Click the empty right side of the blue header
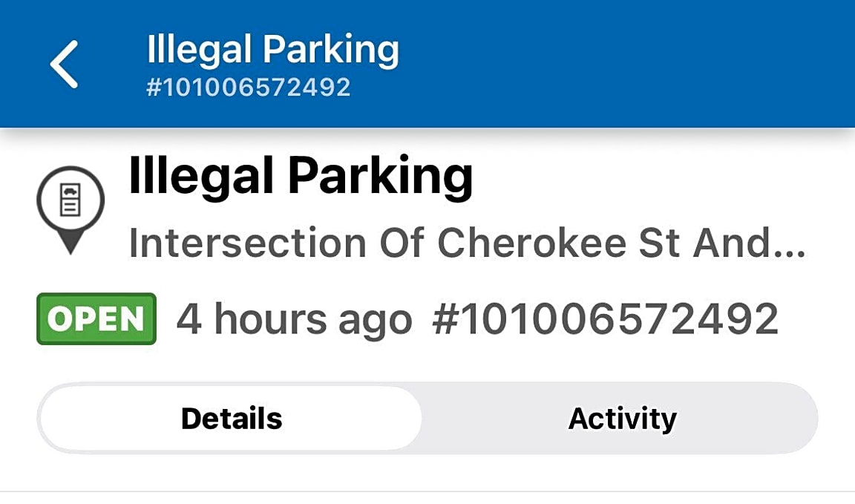 (668, 65)
